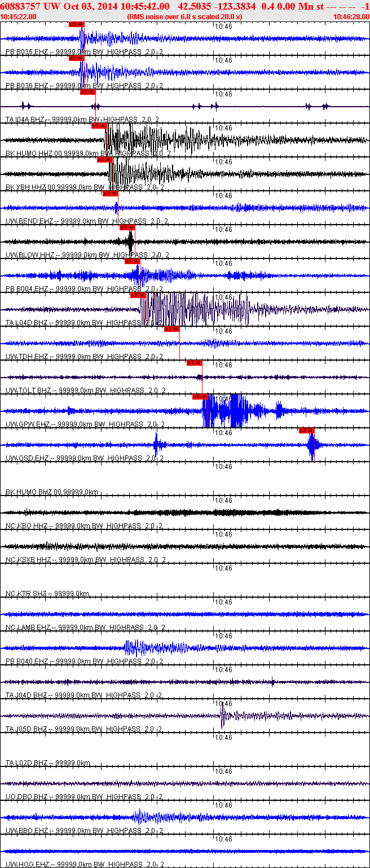Select the NC KSXB HHZ station label

point(85,560)
